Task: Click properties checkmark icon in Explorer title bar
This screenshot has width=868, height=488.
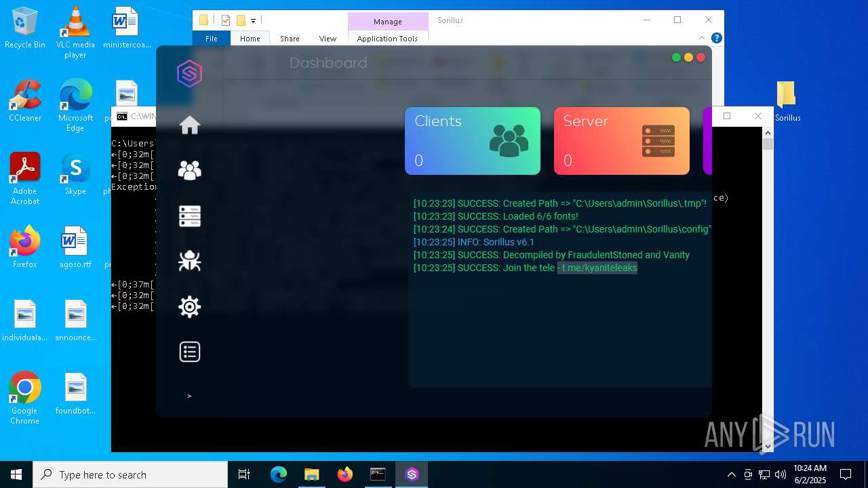Action: click(x=226, y=20)
